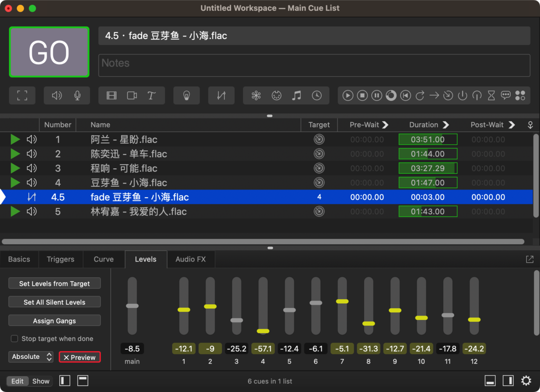Add a Pause cue from the toolbar
Image resolution: width=540 pixels, height=392 pixels.
(377, 95)
